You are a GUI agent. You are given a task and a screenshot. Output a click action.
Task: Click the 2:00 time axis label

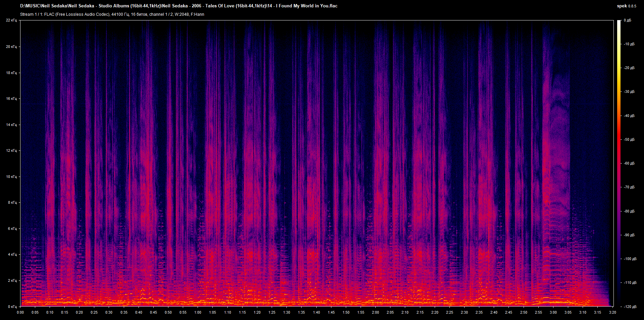(x=375, y=312)
